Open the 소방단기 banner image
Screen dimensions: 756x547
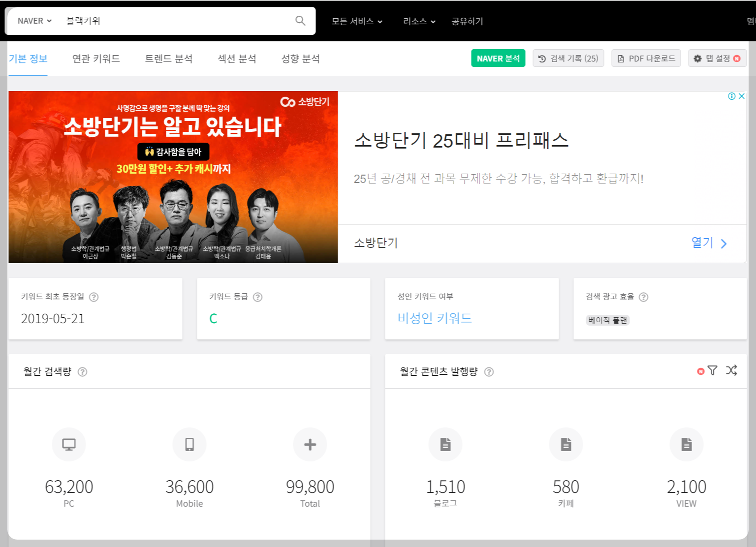tap(173, 177)
